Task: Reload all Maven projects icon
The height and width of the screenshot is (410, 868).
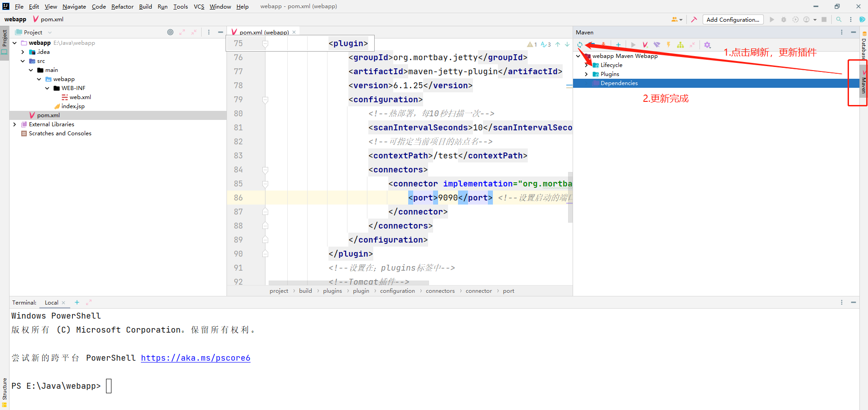Action: coord(580,45)
